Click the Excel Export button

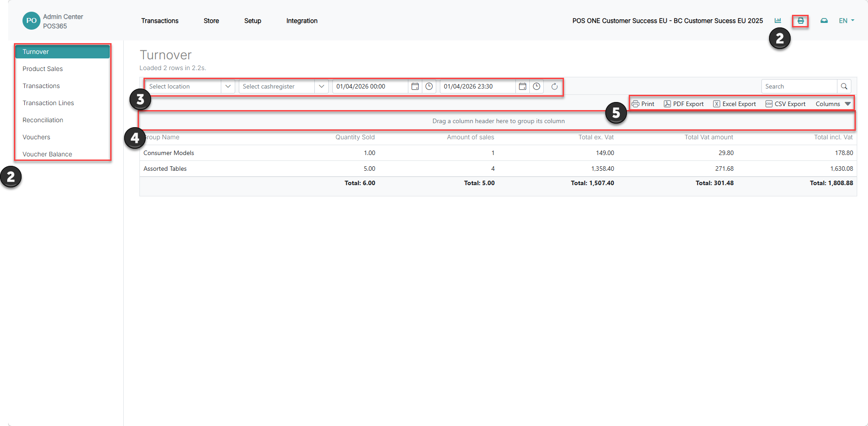(x=734, y=104)
